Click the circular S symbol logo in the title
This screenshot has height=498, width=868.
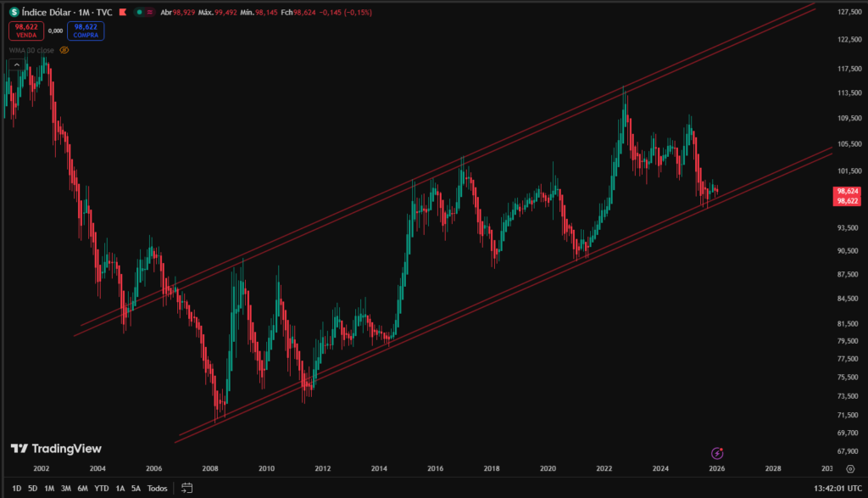[14, 13]
